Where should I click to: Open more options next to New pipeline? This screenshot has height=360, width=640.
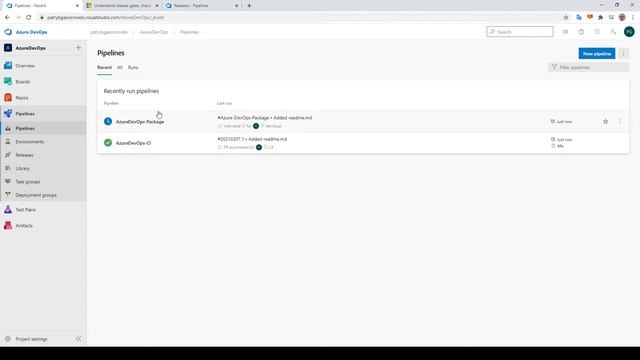pyautogui.click(x=623, y=53)
